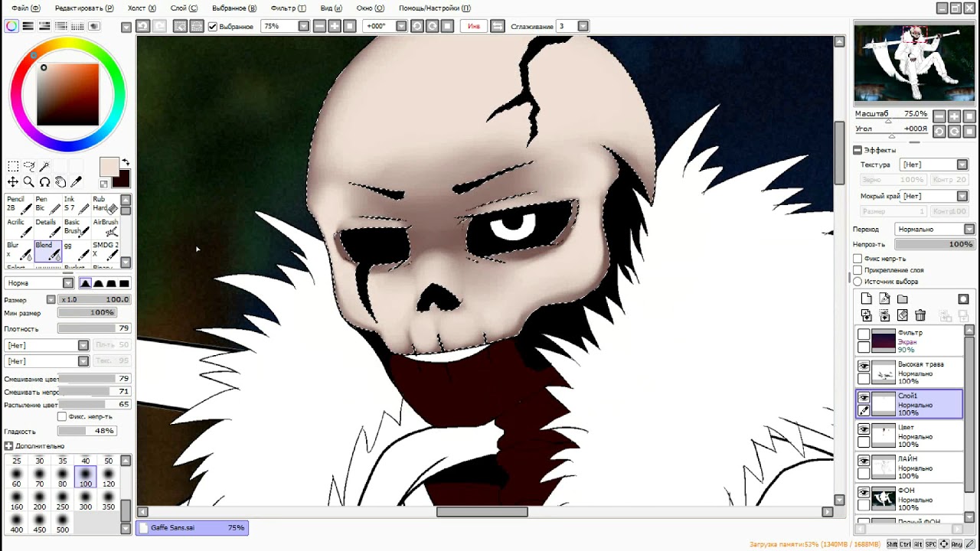Screen dimensions: 980x551
Task: Hide the ФОН layer
Action: (x=864, y=492)
